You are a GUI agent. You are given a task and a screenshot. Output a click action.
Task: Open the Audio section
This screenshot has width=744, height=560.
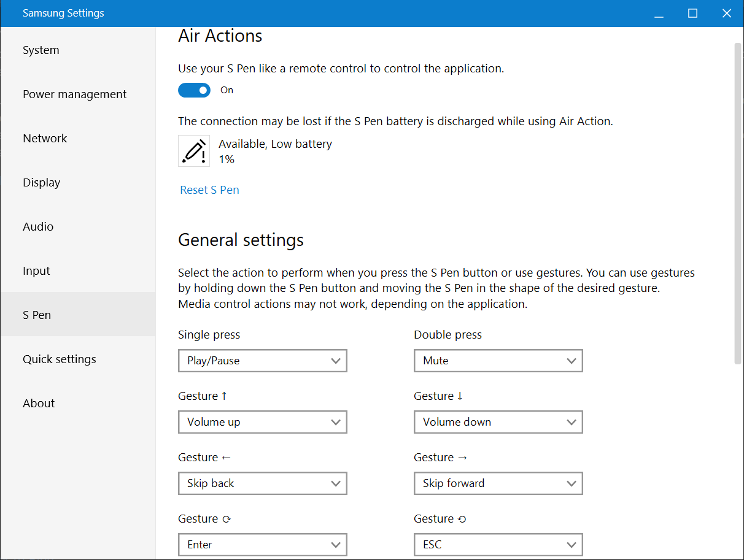click(x=78, y=227)
